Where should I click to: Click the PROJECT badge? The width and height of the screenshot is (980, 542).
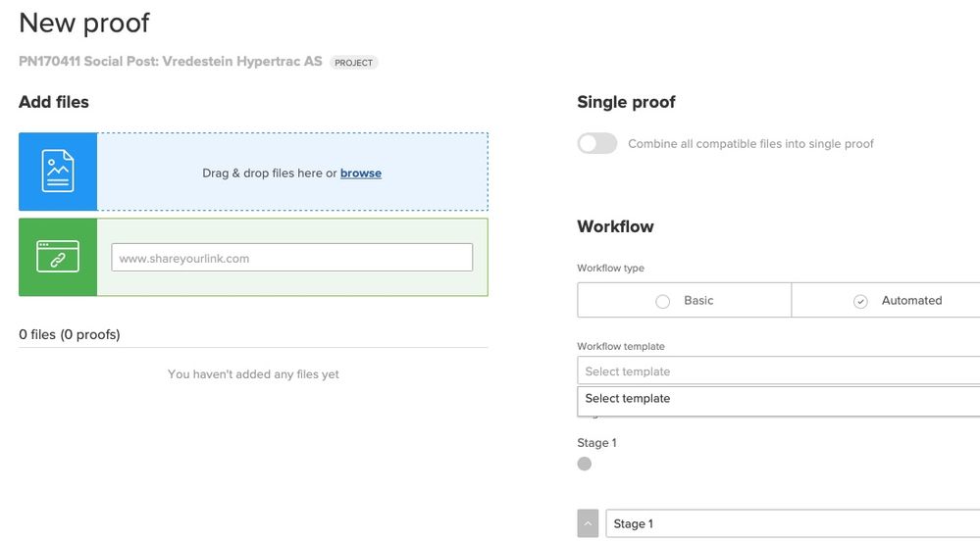click(354, 63)
